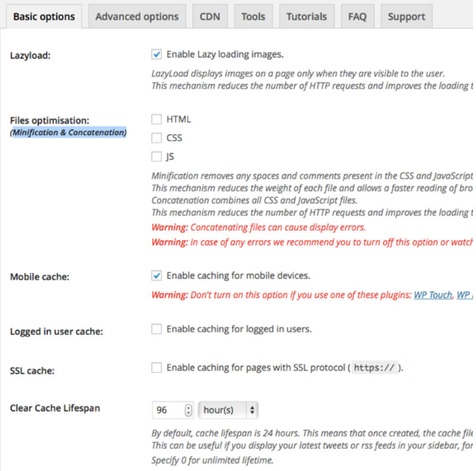Viewport: 476px width, 471px height.
Task: Open the CDN tab
Action: coord(210,17)
